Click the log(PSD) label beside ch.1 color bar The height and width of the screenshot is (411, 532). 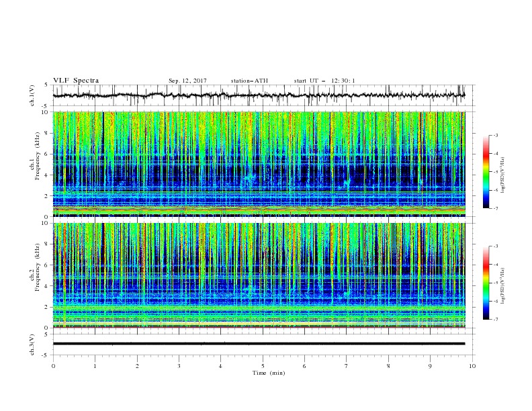pos(504,175)
